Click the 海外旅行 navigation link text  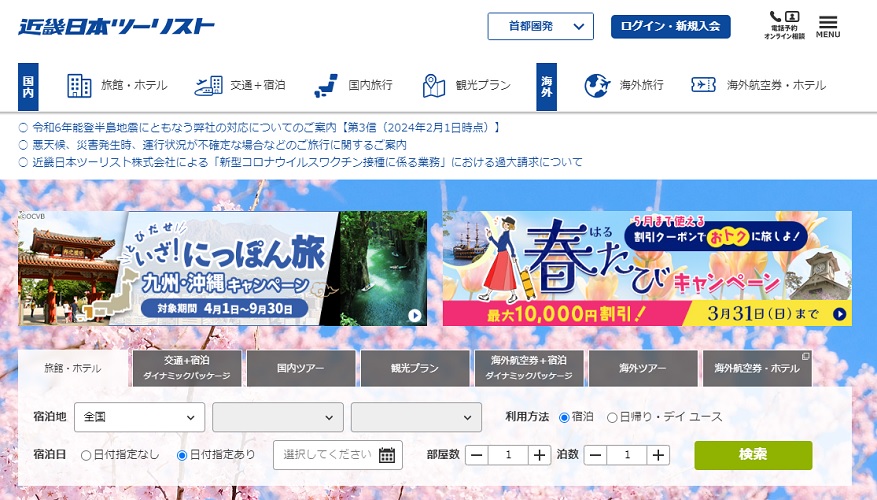642,85
